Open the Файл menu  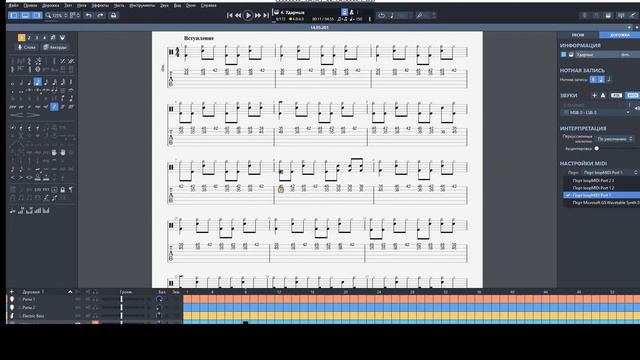[x=13, y=5]
